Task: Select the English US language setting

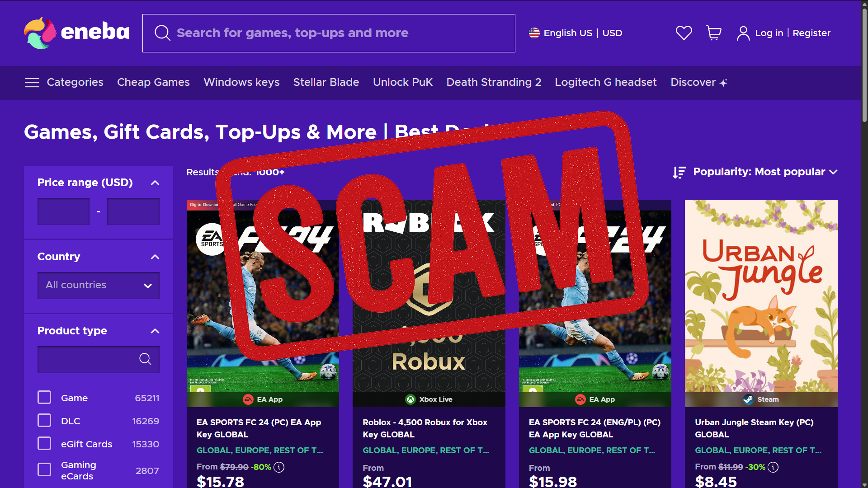Action: (561, 33)
